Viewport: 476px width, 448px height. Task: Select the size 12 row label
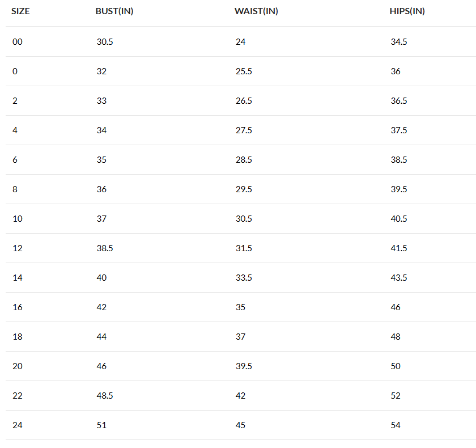[x=18, y=248]
